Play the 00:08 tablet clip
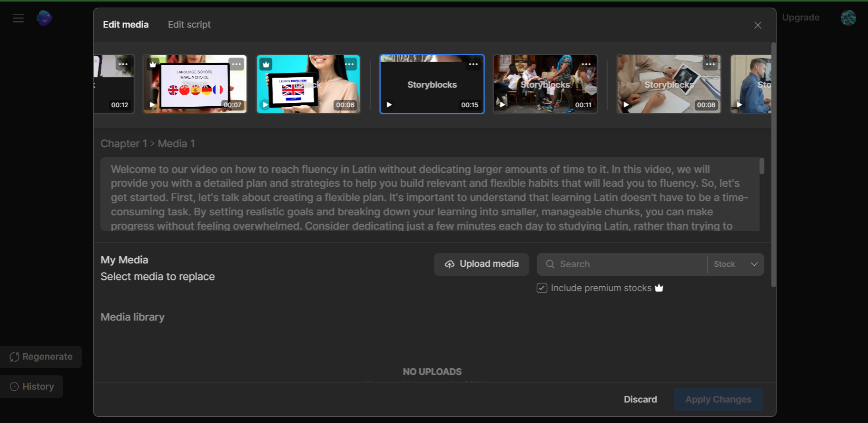This screenshot has width=868, height=423. click(626, 105)
